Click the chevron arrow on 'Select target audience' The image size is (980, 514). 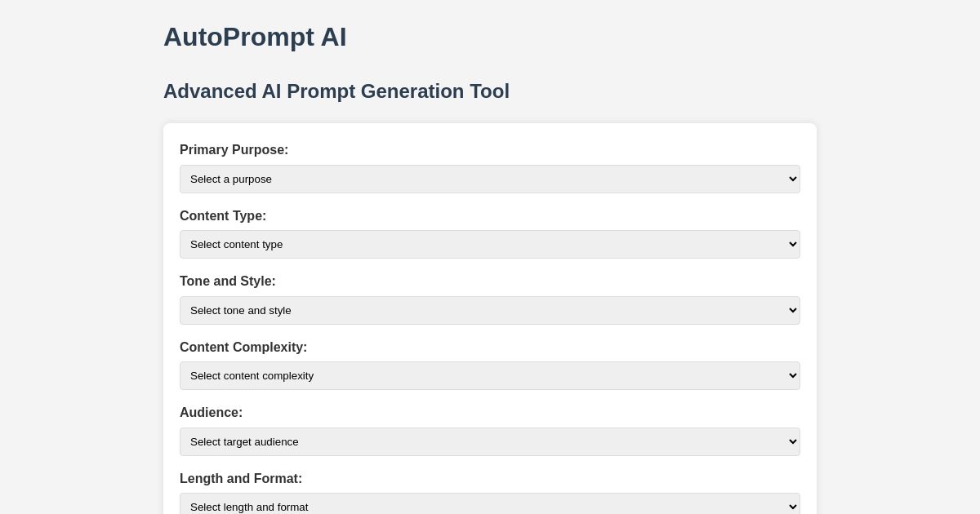click(x=791, y=441)
